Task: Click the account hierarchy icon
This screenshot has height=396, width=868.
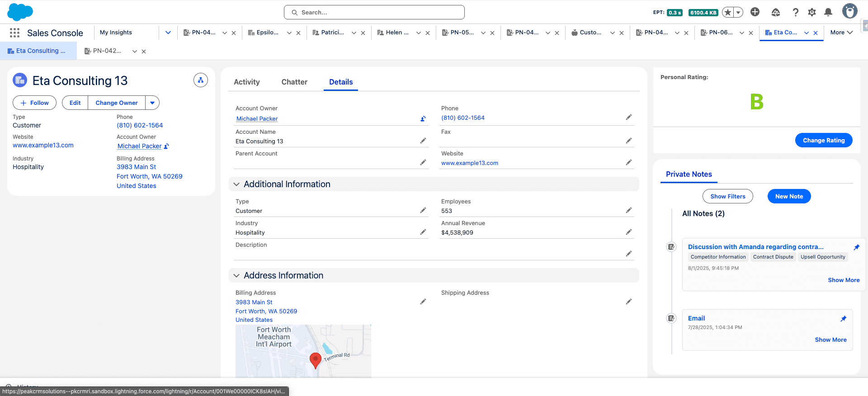Action: click(200, 80)
